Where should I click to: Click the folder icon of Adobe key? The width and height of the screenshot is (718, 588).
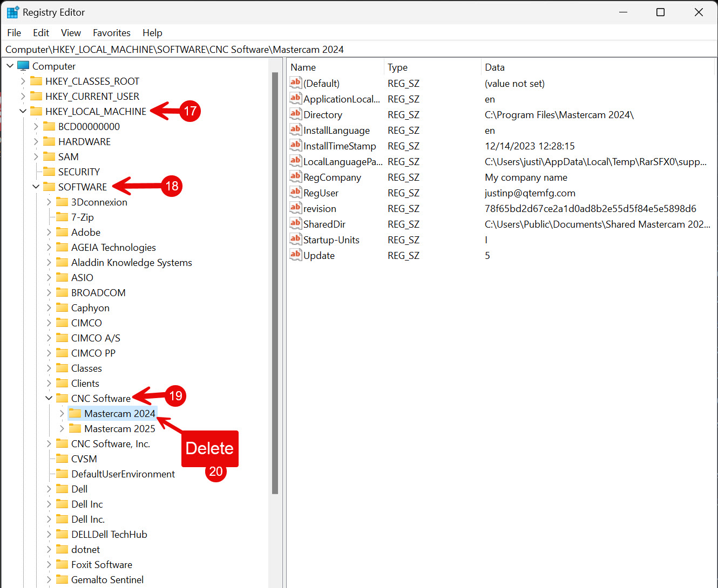point(62,232)
